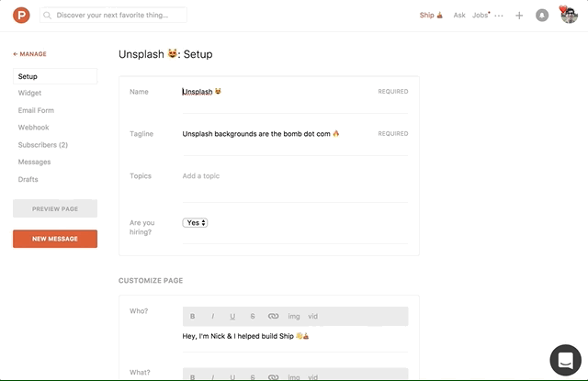The image size is (588, 381).
Task: Open the Are you hiring dropdown
Action: (195, 222)
